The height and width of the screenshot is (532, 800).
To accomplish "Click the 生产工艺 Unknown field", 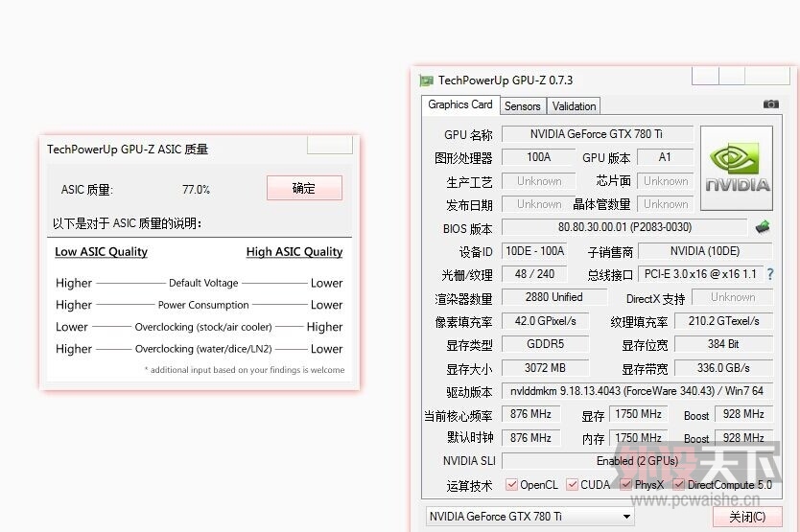I will [539, 181].
